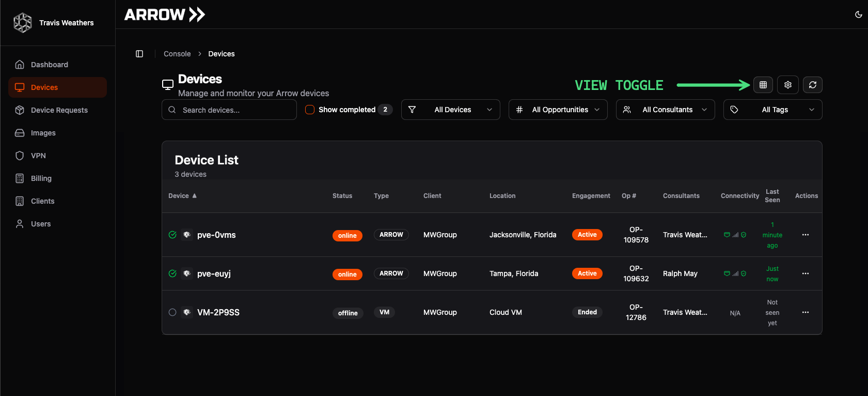The height and width of the screenshot is (396, 868).
Task: Click the Engagement column header
Action: pyautogui.click(x=591, y=196)
